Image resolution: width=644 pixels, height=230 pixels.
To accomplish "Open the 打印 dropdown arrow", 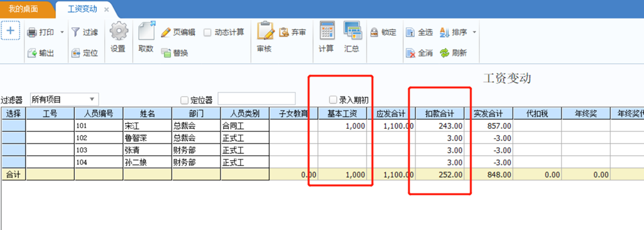I will pos(62,33).
